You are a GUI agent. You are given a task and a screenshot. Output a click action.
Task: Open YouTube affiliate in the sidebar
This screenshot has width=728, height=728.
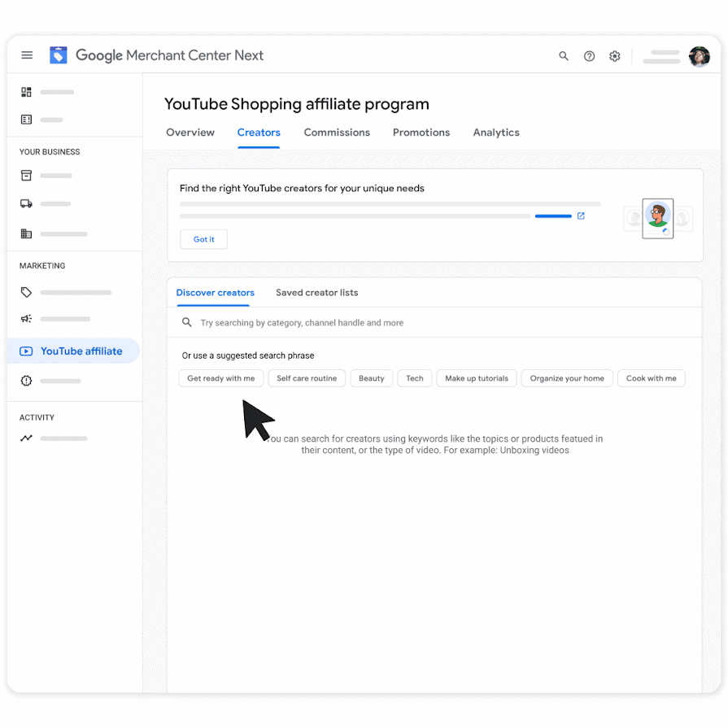pos(73,351)
